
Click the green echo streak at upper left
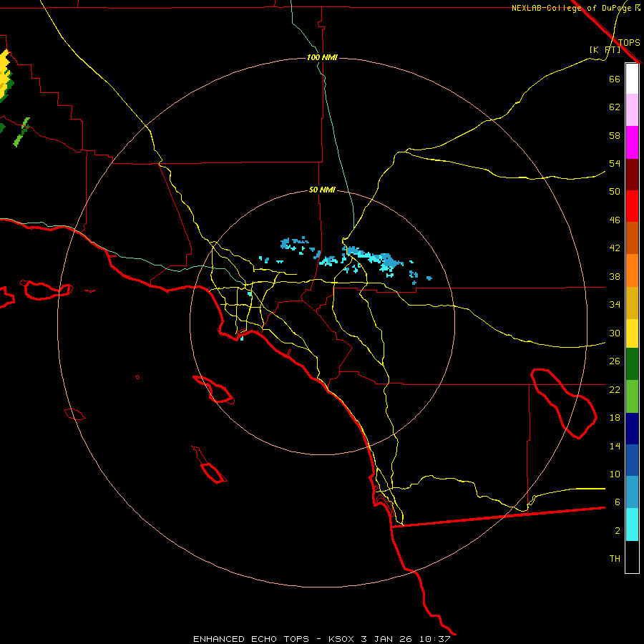tap(21, 132)
